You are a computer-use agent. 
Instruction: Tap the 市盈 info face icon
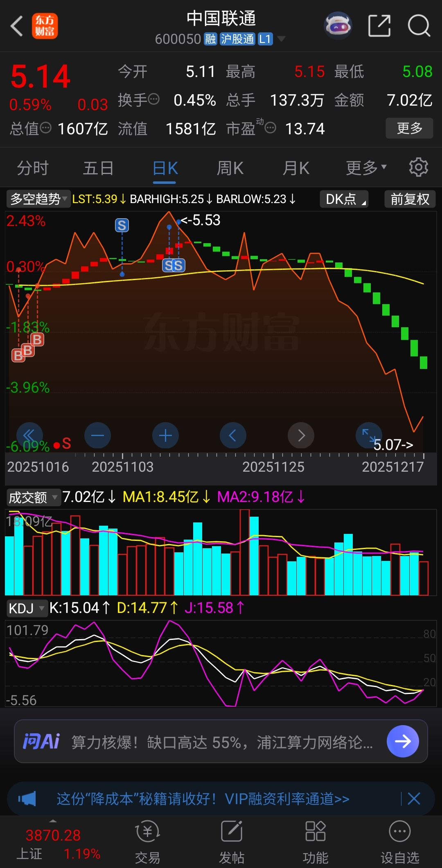(x=270, y=128)
